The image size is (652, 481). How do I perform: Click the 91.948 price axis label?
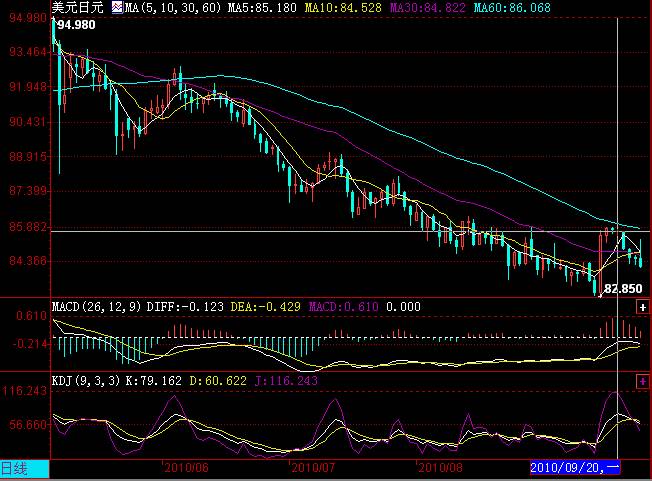(x=28, y=87)
